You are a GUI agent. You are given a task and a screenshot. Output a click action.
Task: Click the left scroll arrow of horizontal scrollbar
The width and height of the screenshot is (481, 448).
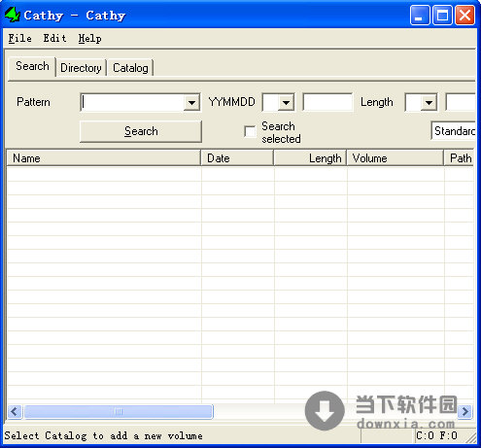(15, 412)
